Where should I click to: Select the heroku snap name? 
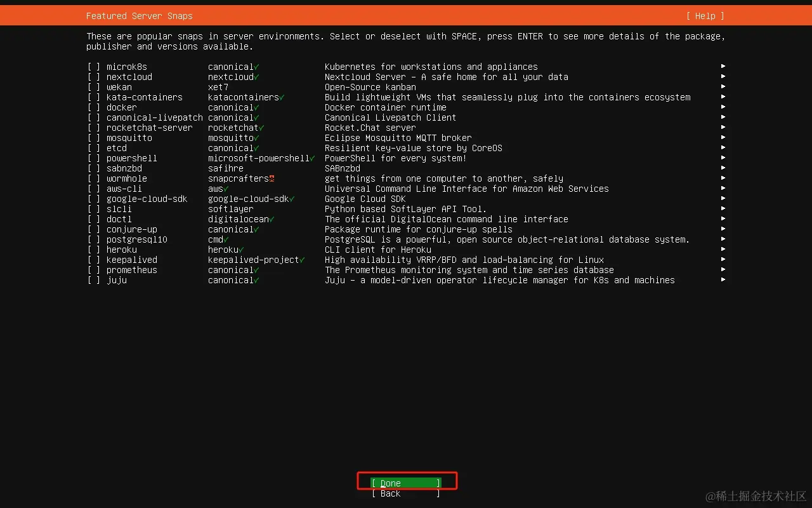click(x=122, y=250)
